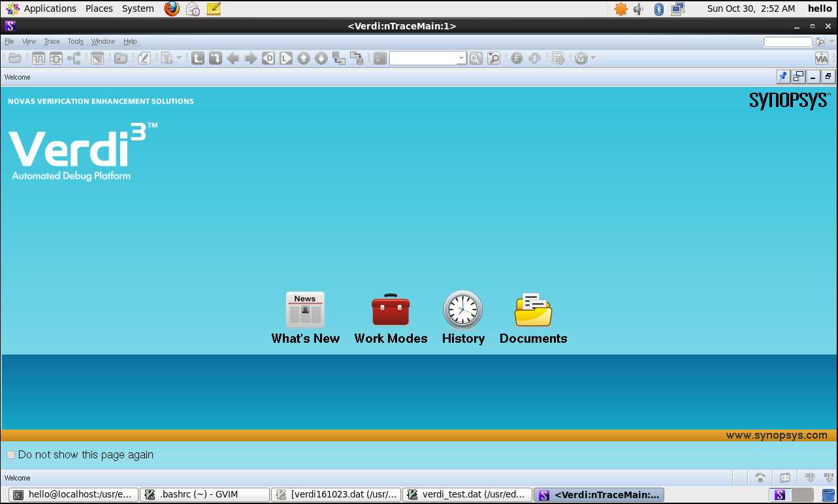Screen dimensions: 838x504
Task: Click the volume speaker tray icon
Action: [x=639, y=9]
